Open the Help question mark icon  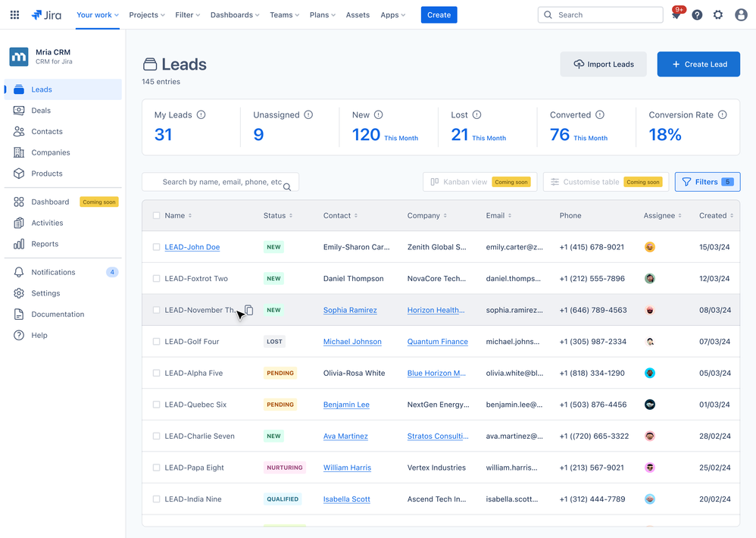pos(697,14)
